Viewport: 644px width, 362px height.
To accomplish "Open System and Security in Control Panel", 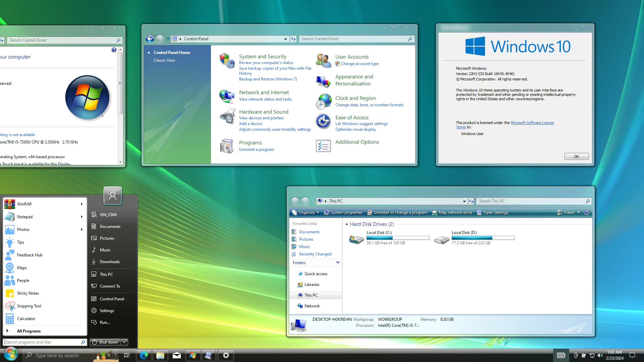I will (263, 56).
